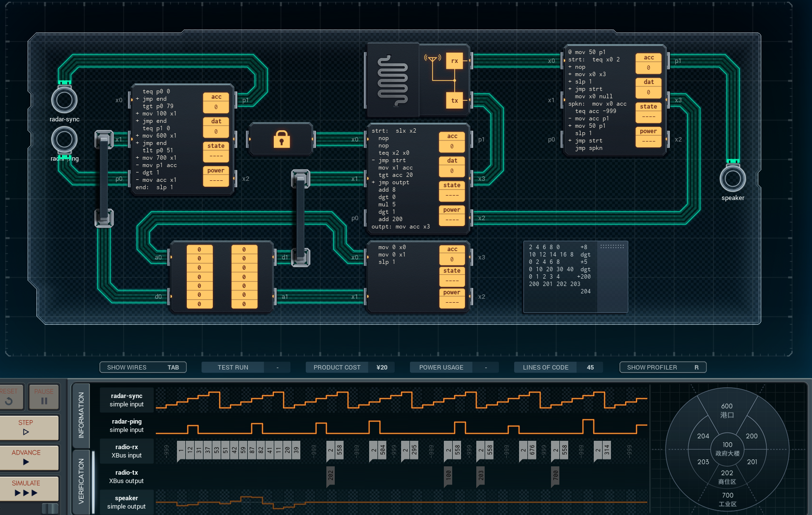The width and height of the screenshot is (812, 515).
Task: Click code line 'add 200'
Action: [x=390, y=219]
